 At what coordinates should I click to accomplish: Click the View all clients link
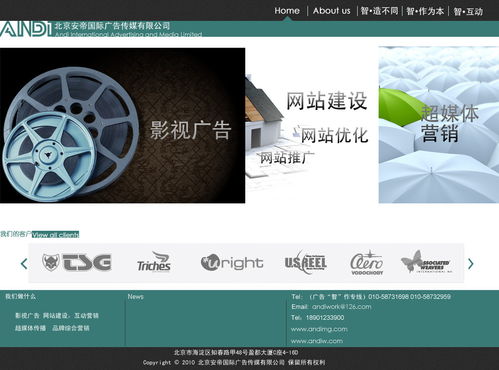pos(56,235)
